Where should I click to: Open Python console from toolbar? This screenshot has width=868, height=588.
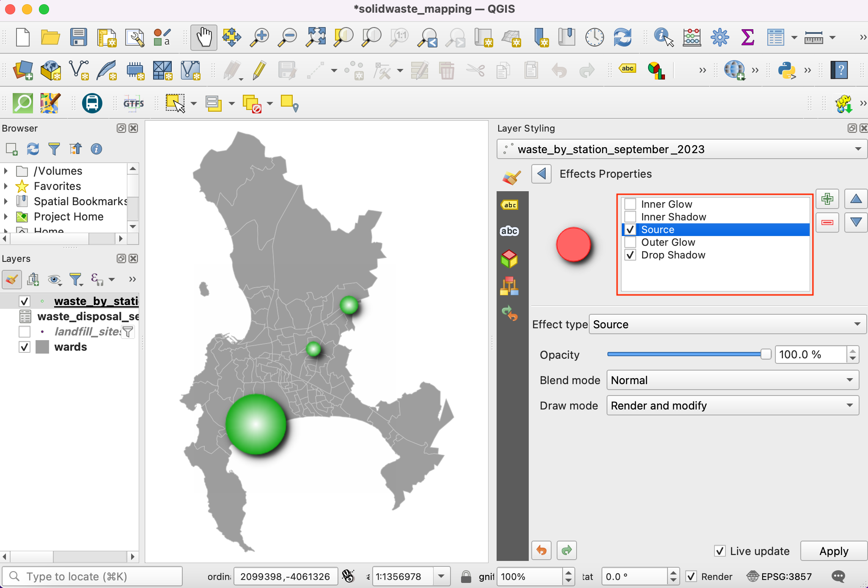[786, 70]
